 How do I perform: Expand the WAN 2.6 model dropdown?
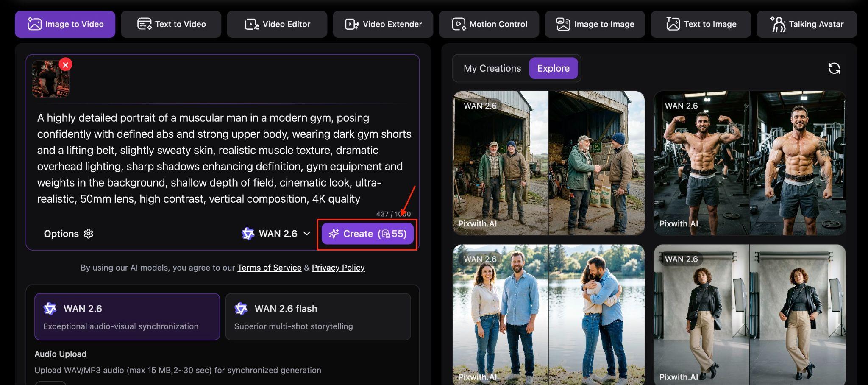[x=275, y=234]
